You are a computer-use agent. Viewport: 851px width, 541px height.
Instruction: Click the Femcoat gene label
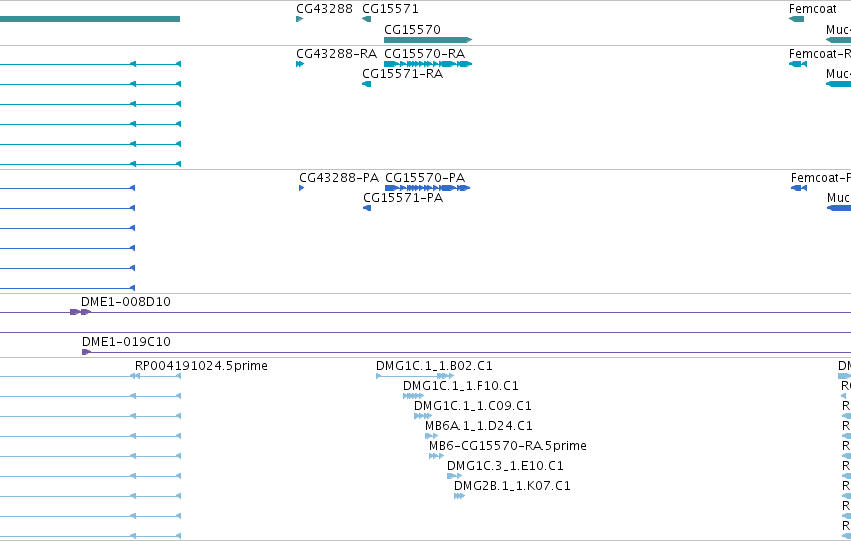pyautogui.click(x=812, y=9)
